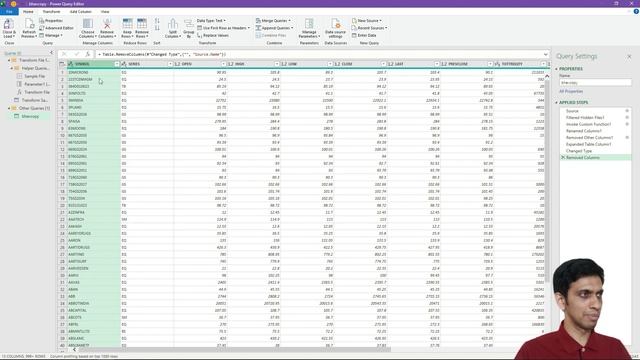Viewport: 640px width, 360px height.
Task: Collapse the Helper Queries folder
Action: point(12,68)
